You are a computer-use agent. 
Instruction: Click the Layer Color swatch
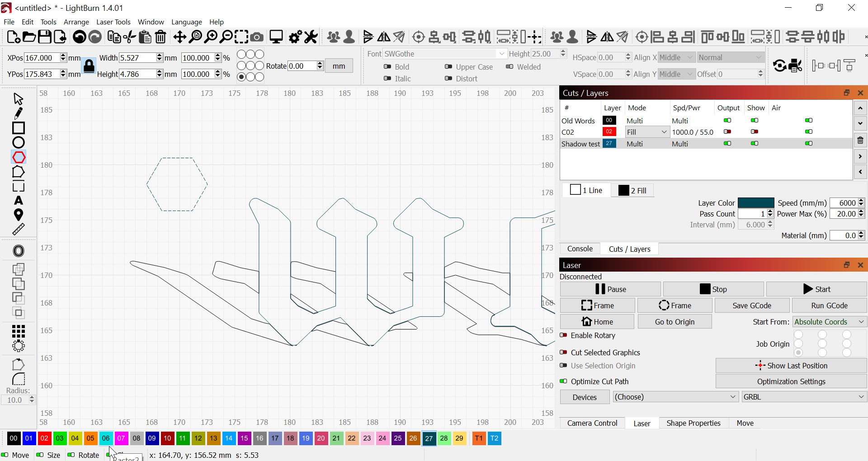[x=756, y=203]
